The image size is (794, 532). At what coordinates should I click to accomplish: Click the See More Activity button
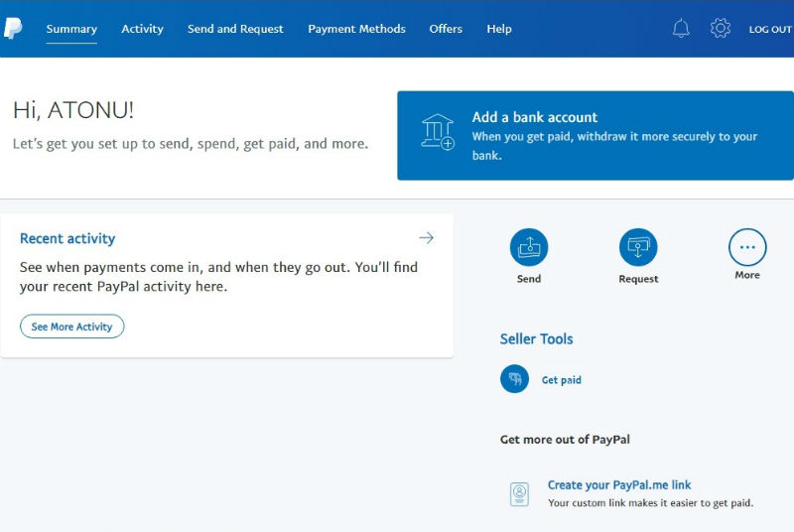pos(71,327)
